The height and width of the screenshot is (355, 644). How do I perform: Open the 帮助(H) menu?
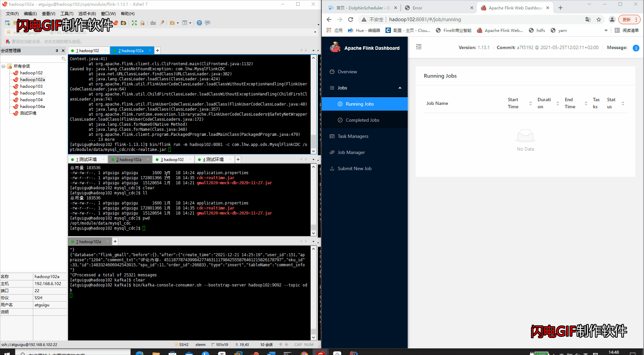pyautogui.click(x=128, y=13)
